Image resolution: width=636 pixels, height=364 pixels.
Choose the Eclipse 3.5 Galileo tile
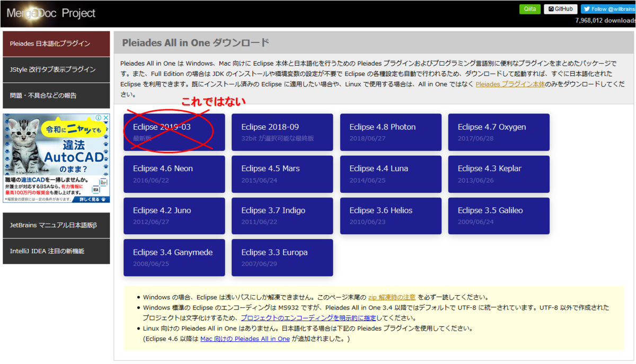[x=499, y=216]
